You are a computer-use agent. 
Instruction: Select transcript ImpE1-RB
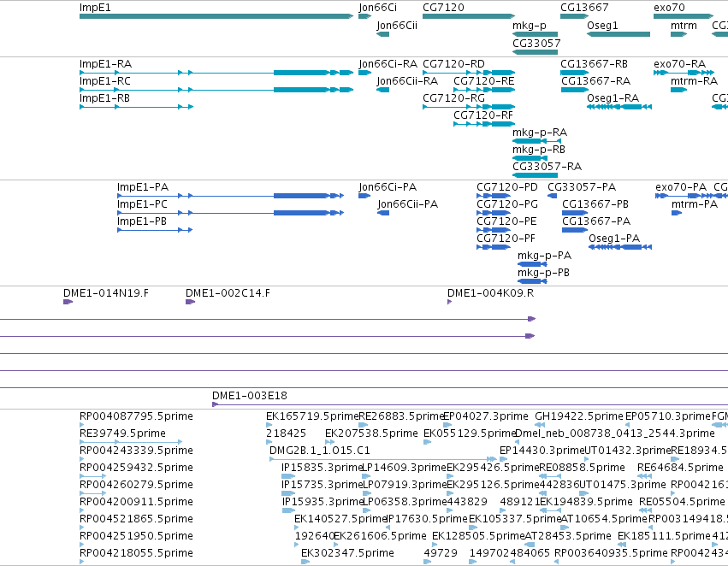click(x=137, y=107)
